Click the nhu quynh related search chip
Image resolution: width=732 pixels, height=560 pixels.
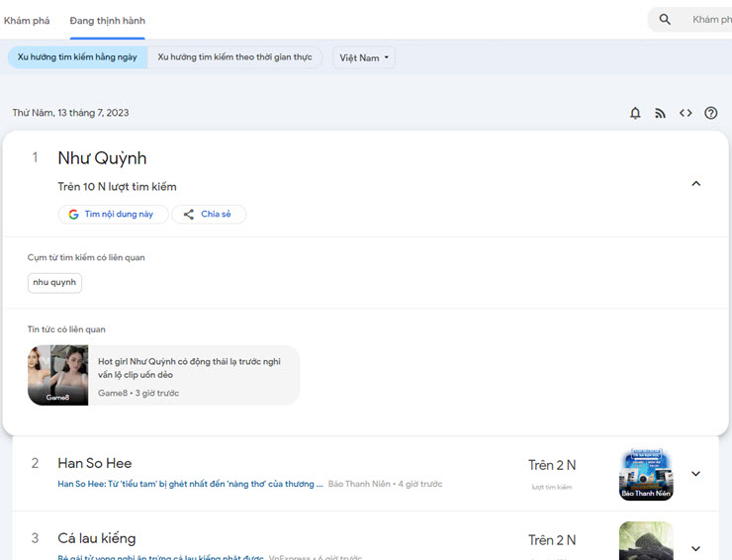coord(54,283)
